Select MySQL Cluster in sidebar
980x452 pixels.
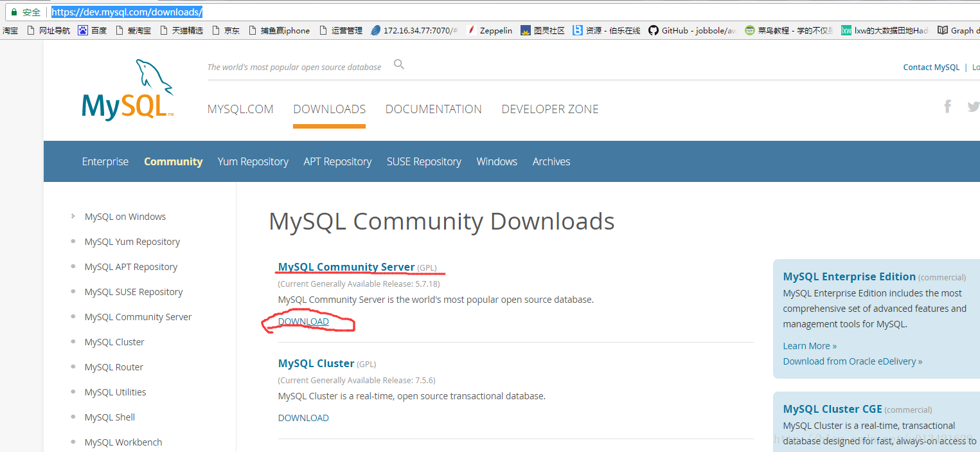[x=114, y=342]
